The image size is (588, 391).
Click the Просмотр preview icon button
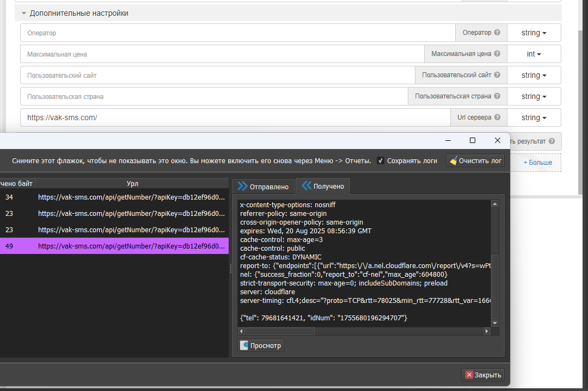pyautogui.click(x=245, y=345)
